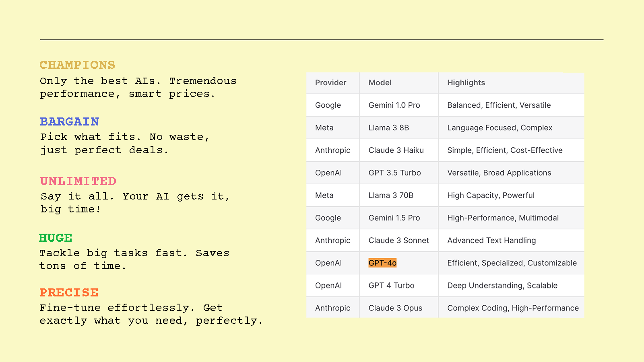Select 'High-Performance, Multimodal' highlights text
Viewport: 644px width, 362px height.
pyautogui.click(x=503, y=218)
